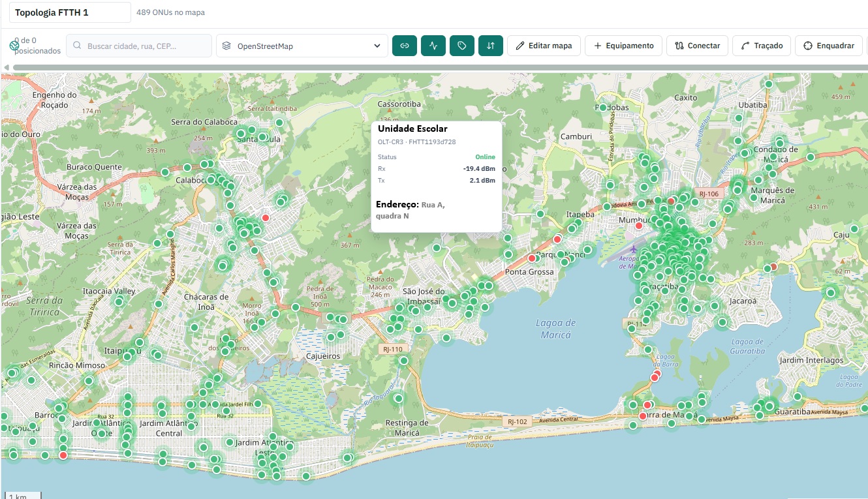Click the offline red ONU marker near Calaboca
Image resolution: width=868 pixels, height=499 pixels.
pos(266,217)
